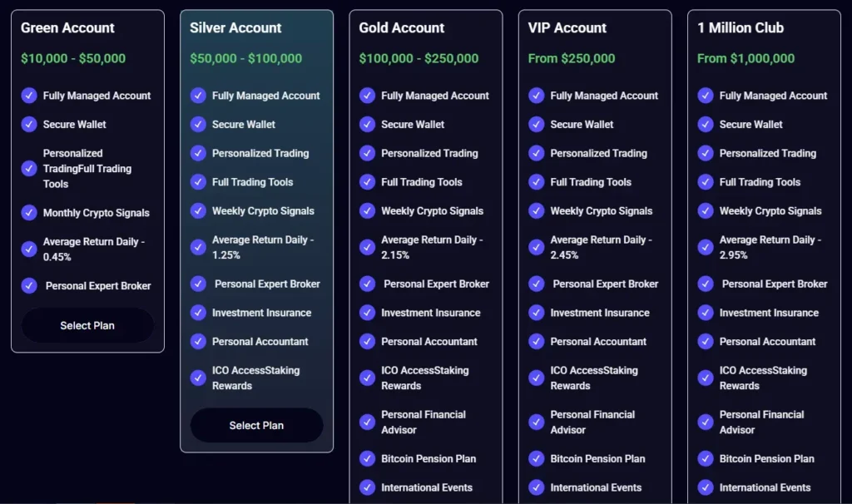This screenshot has height=504, width=852.
Task: Click check icon beside Silver Account's Weekly Crypto Signals
Action: pos(198,210)
